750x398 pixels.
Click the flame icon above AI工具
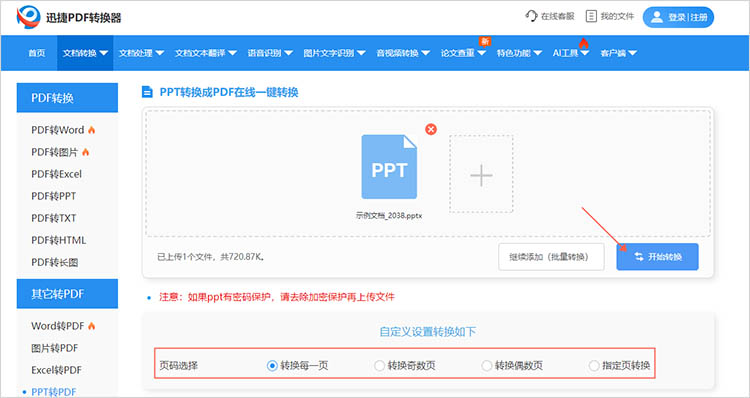click(583, 43)
